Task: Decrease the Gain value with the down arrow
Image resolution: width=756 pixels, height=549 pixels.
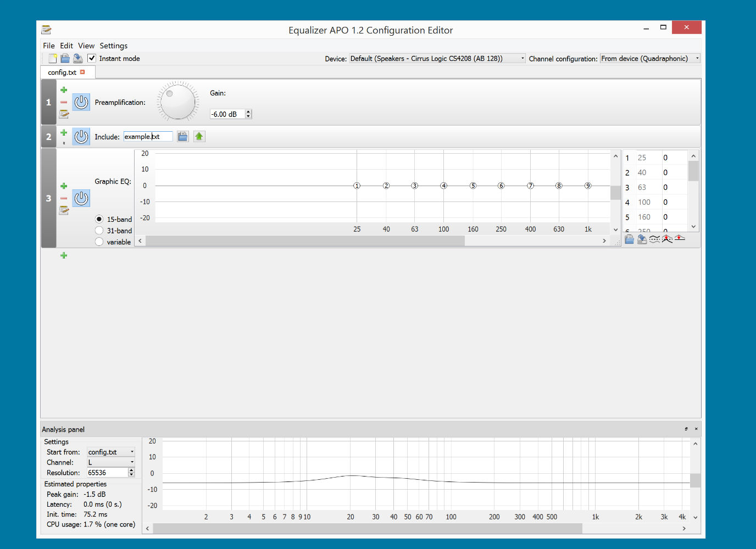Action: pos(248,116)
